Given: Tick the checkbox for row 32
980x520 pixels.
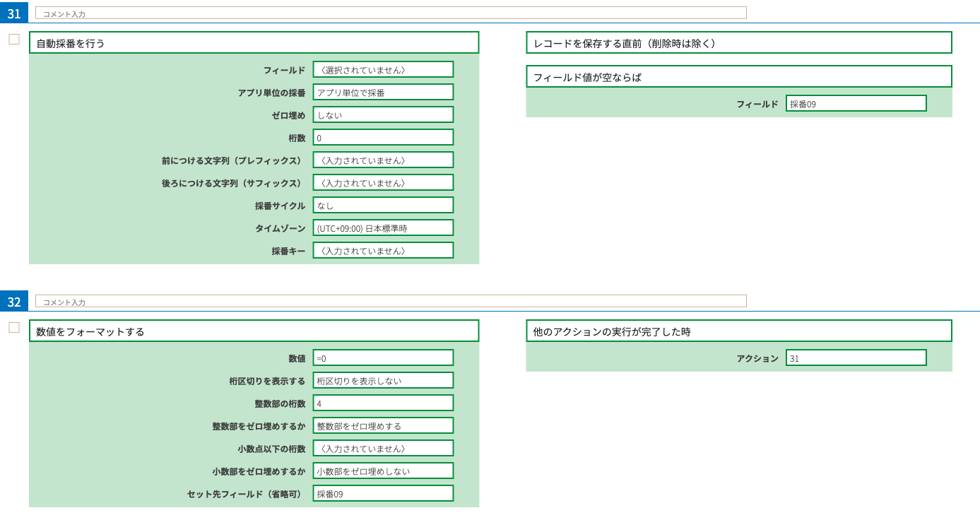Looking at the screenshot, I should [x=14, y=328].
